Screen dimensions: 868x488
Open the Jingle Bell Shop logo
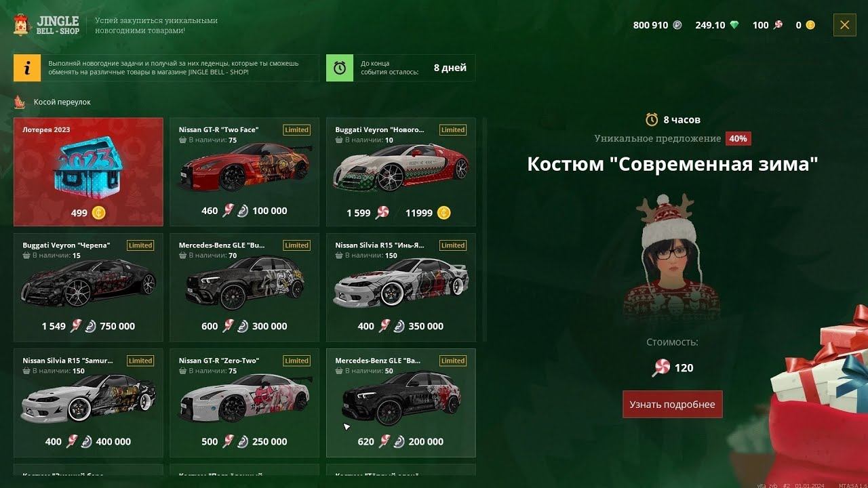coord(47,26)
